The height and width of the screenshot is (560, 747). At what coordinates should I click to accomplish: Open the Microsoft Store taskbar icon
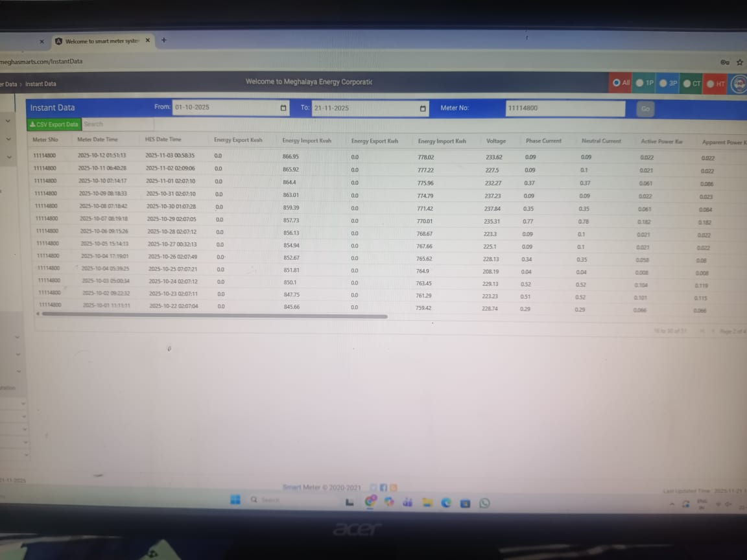click(x=465, y=504)
